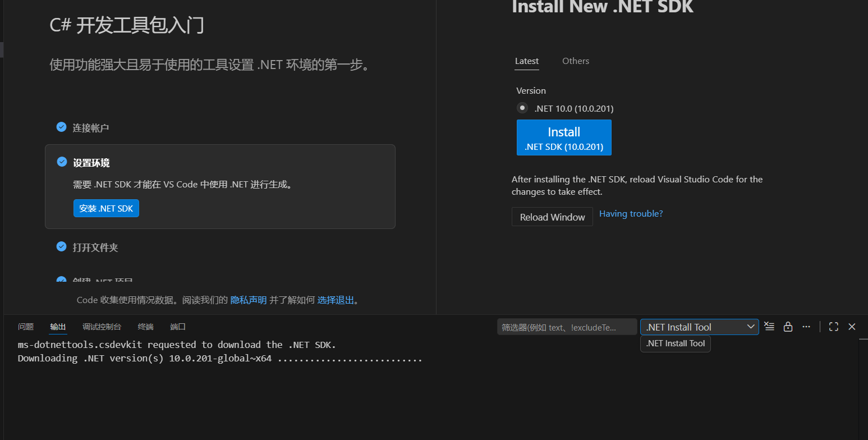Click Install .NET SDK (10.0.201) button
Image resolution: width=868 pixels, height=440 pixels.
tap(564, 137)
